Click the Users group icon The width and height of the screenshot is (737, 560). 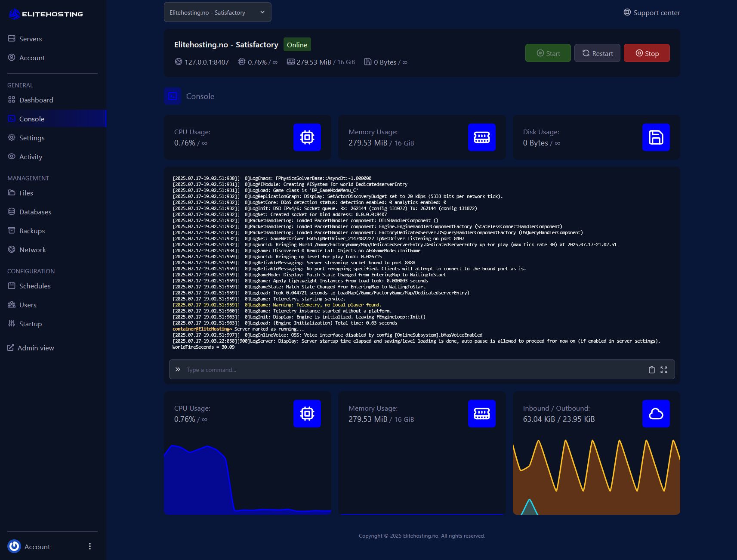[12, 305]
